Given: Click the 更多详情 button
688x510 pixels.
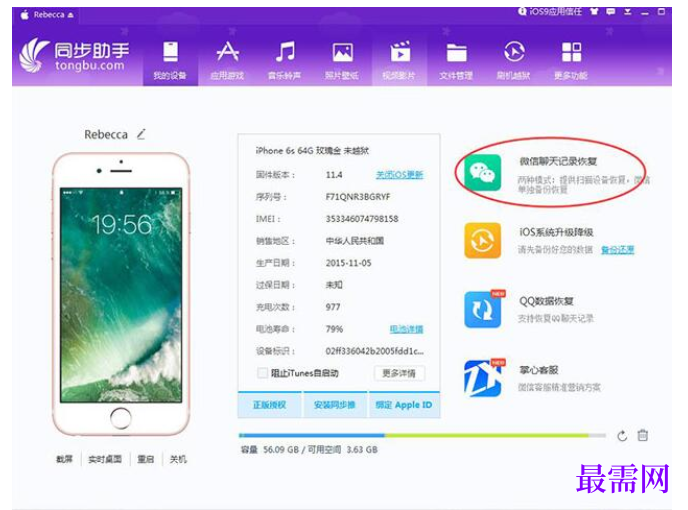Looking at the screenshot, I should [399, 374].
